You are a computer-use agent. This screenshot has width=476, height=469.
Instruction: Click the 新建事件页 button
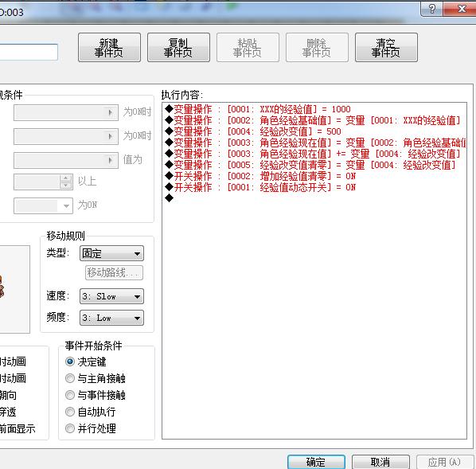click(109, 48)
